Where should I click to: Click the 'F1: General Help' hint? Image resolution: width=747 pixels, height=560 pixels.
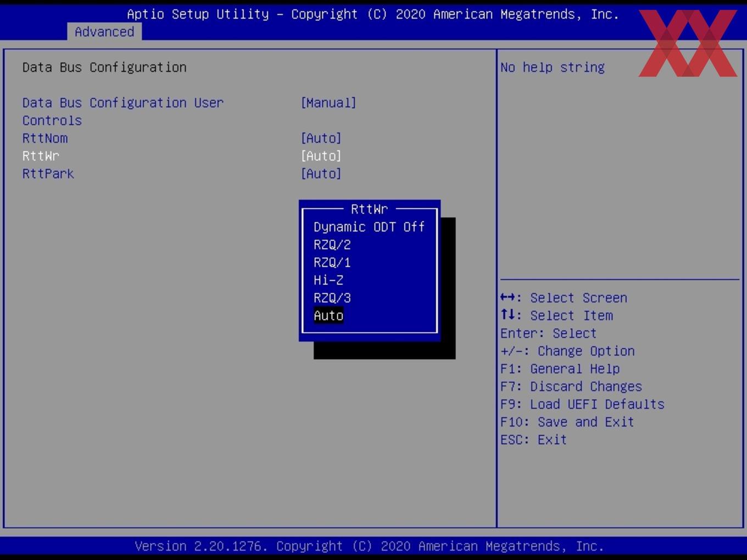pyautogui.click(x=560, y=368)
